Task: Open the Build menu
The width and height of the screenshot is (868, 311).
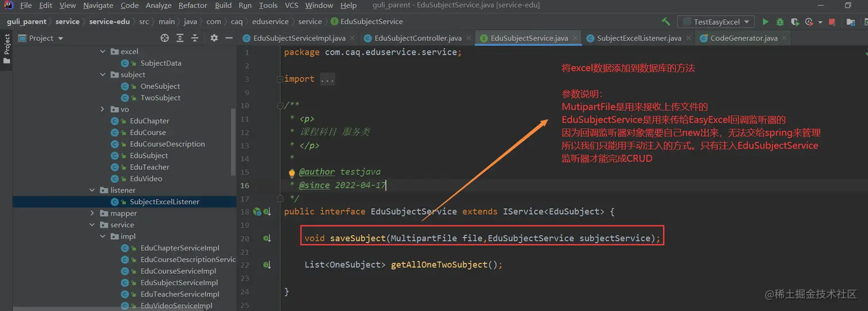Action: point(223,5)
